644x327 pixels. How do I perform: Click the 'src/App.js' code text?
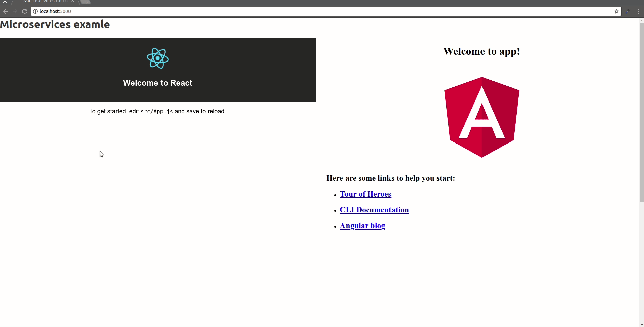(157, 112)
